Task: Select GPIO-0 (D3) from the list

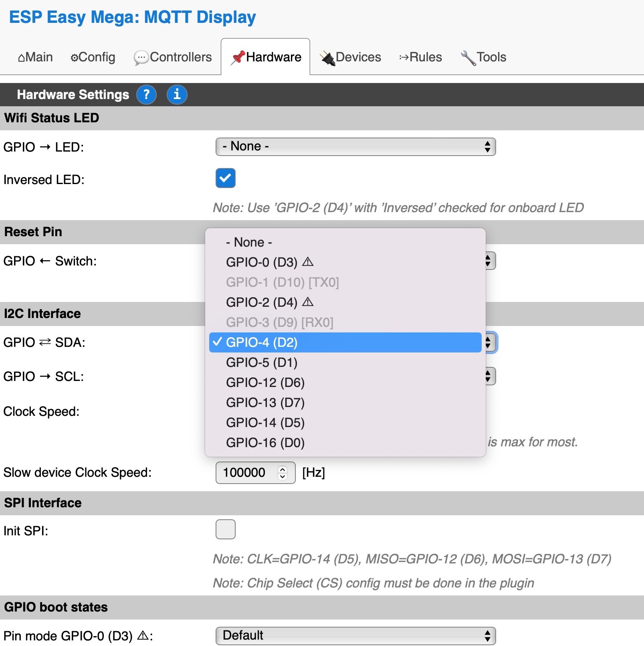Action: 345,262
